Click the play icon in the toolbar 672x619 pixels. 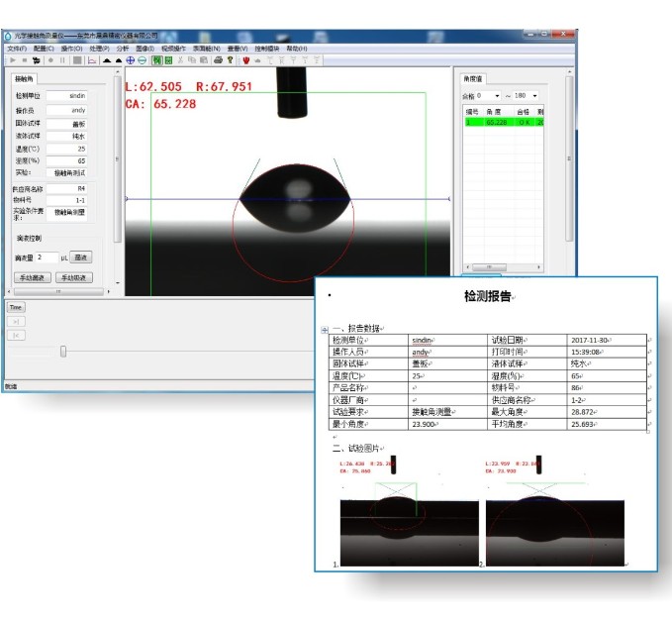pyautogui.click(x=13, y=60)
